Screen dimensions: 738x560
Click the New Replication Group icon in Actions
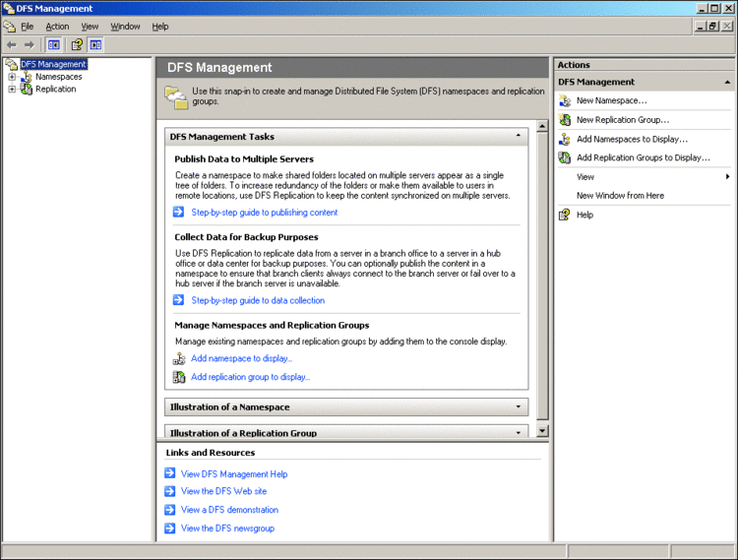[565, 120]
